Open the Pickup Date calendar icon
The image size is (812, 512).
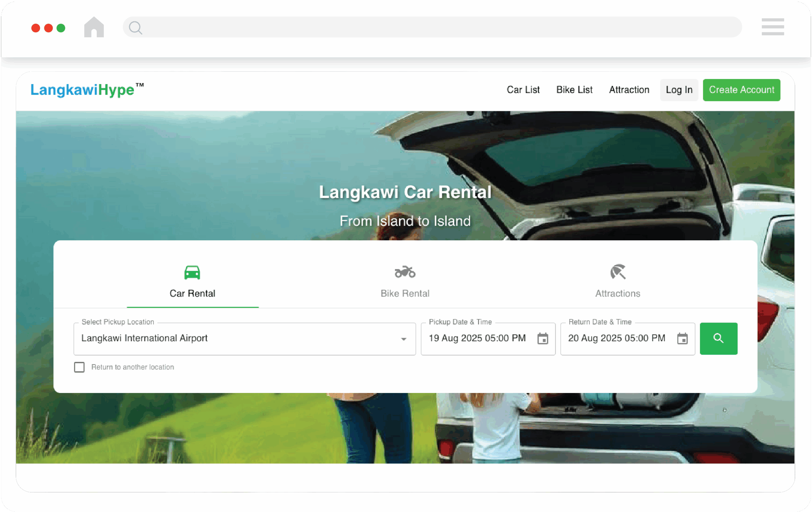pyautogui.click(x=543, y=338)
